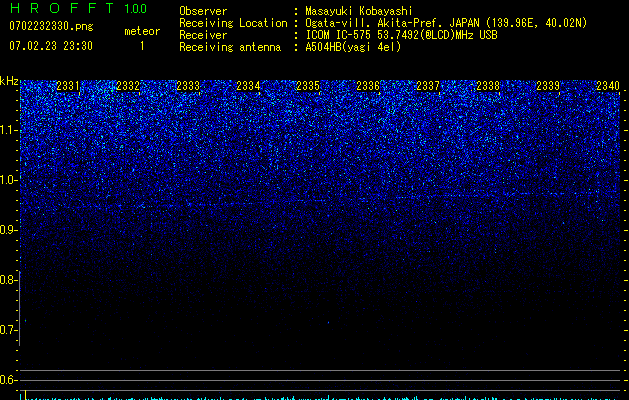Click the Receiving Location label

[233, 23]
